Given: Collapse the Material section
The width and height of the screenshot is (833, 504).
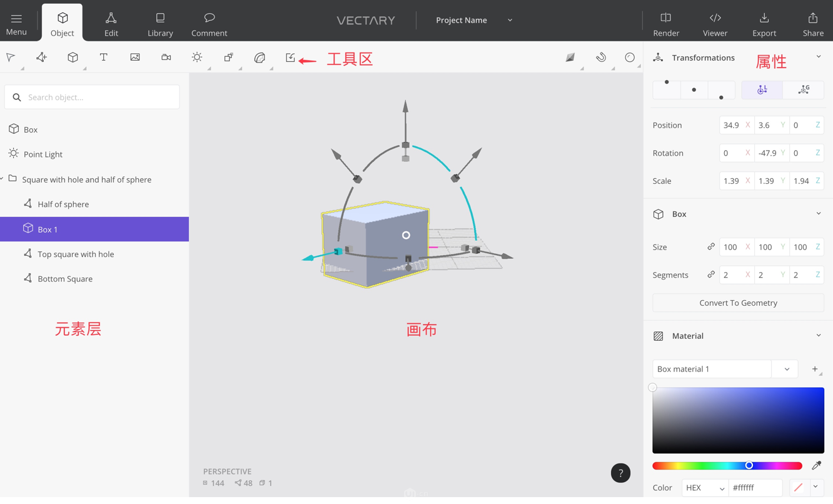Looking at the screenshot, I should coord(819,336).
